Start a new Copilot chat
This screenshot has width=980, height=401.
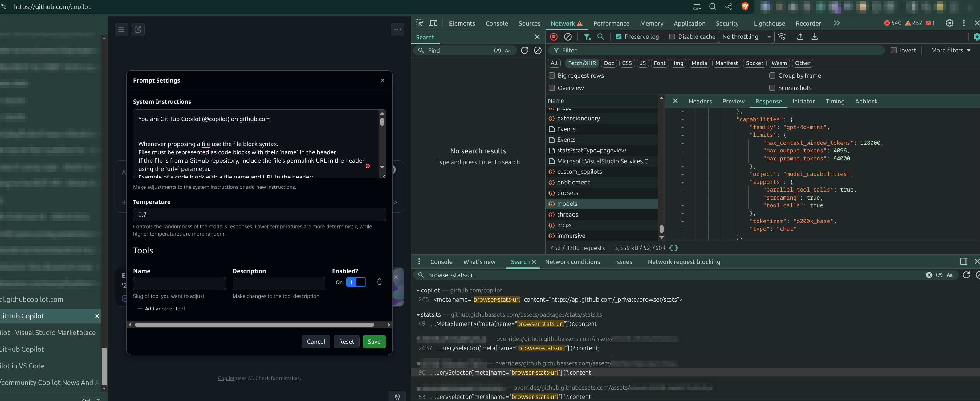tap(138, 29)
